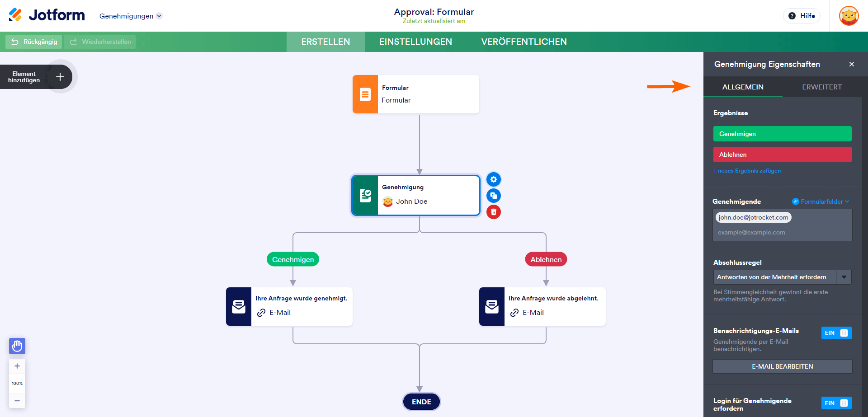Viewport: 868px width, 417px height.
Task: Open the user avatar profile menu
Action: pos(849,16)
